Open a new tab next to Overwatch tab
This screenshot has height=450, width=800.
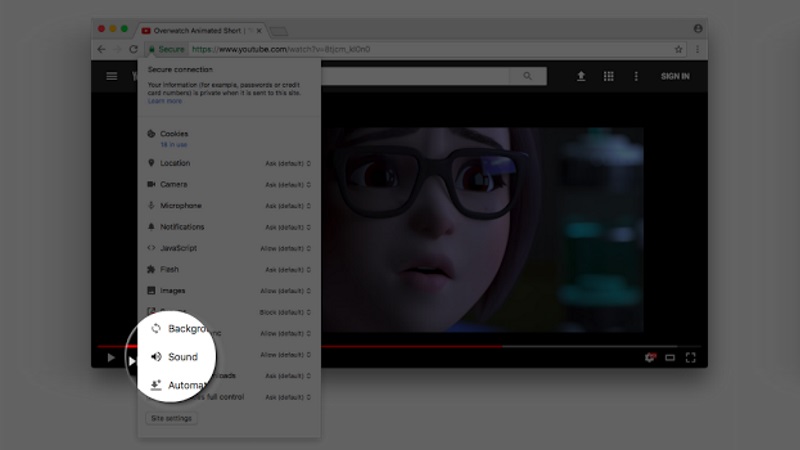pos(279,32)
